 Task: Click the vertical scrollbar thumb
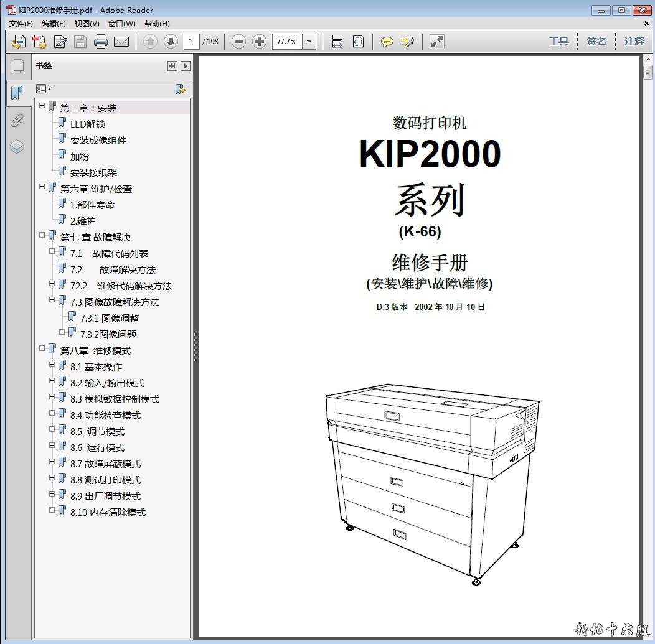click(x=648, y=72)
